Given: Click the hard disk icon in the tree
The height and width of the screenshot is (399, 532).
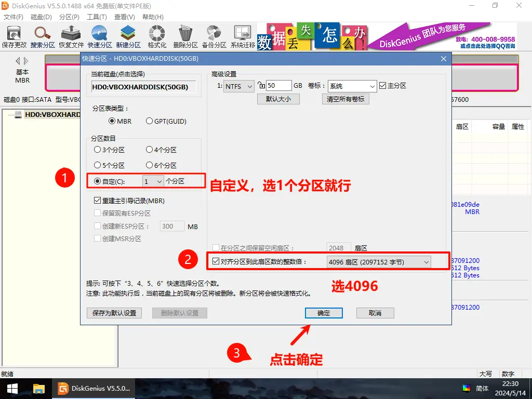Looking at the screenshot, I should tap(18, 115).
